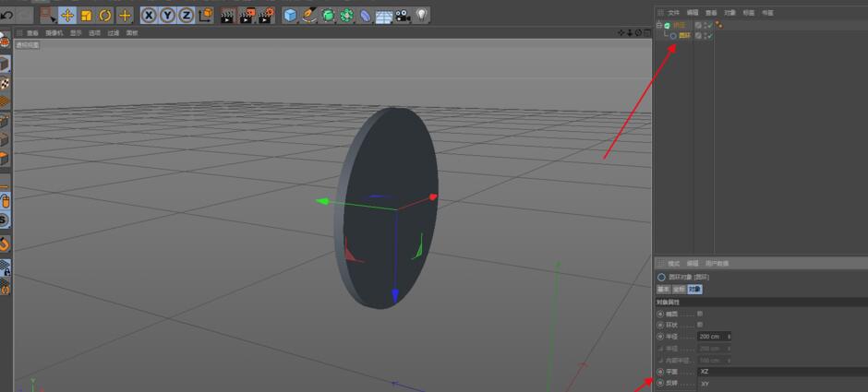Click the Undo arrow icon
This screenshot has height=392, width=868.
coord(7,15)
